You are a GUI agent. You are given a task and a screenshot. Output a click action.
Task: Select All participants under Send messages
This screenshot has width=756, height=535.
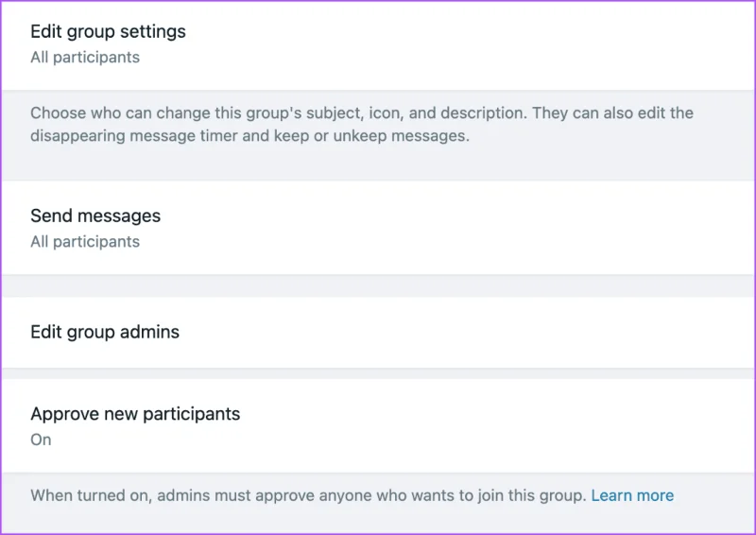click(85, 241)
